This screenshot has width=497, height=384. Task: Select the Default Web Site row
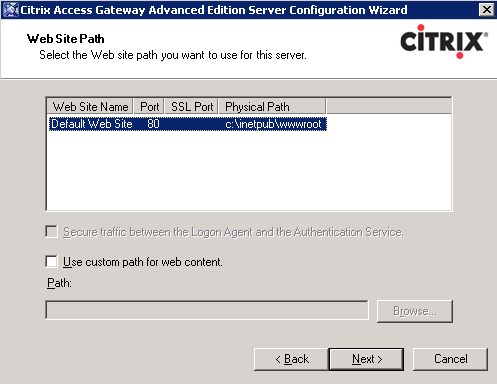tap(188, 124)
